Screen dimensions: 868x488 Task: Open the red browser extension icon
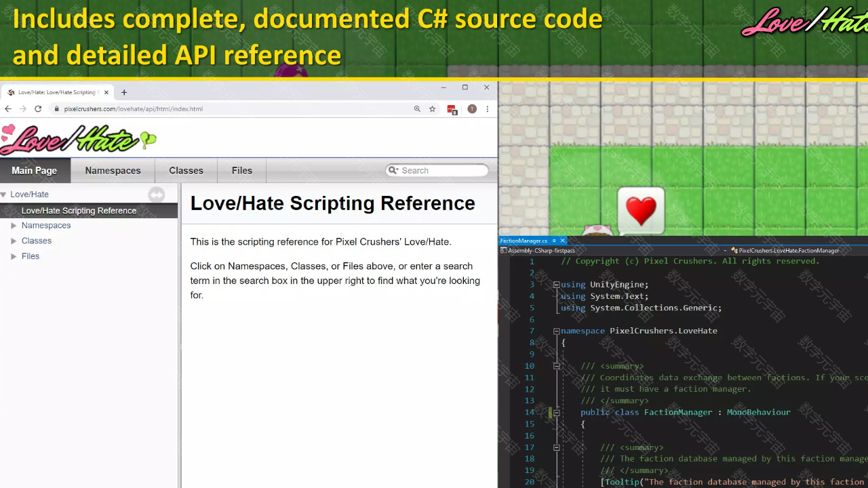click(x=452, y=109)
